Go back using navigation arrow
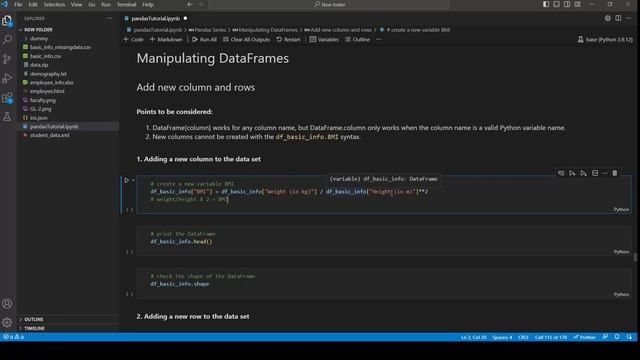640x360 pixels. pyautogui.click(x=190, y=4)
